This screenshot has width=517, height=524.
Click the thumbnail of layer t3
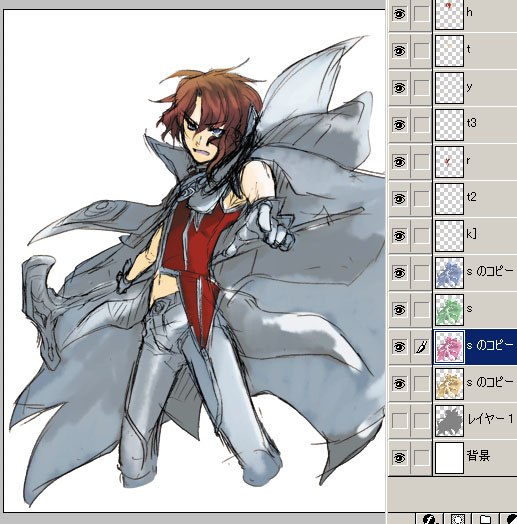[449, 125]
